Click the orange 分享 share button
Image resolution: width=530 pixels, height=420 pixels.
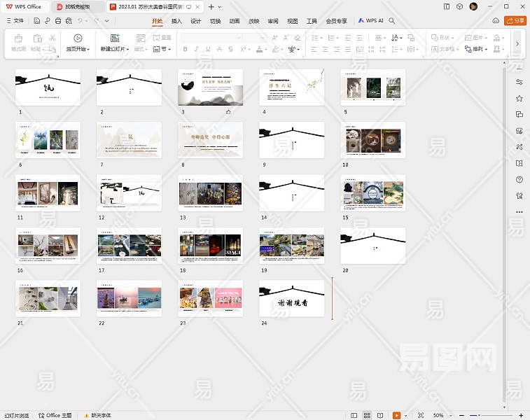coord(516,21)
